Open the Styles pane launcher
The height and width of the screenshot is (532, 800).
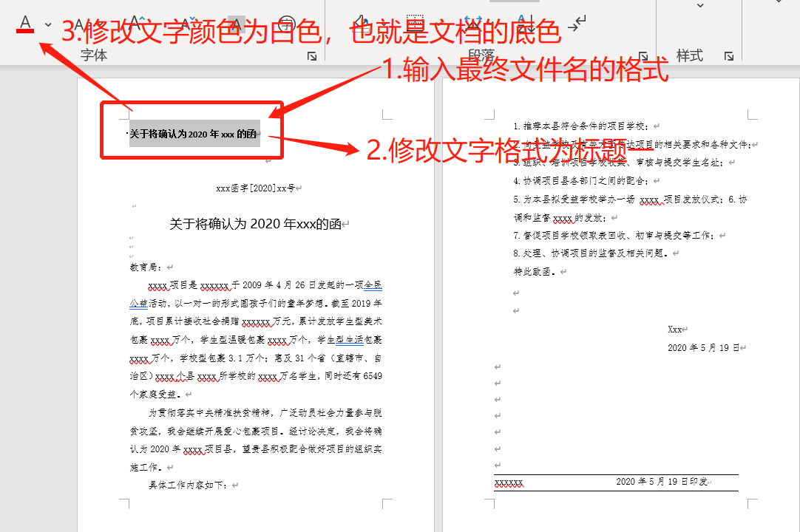click(728, 56)
